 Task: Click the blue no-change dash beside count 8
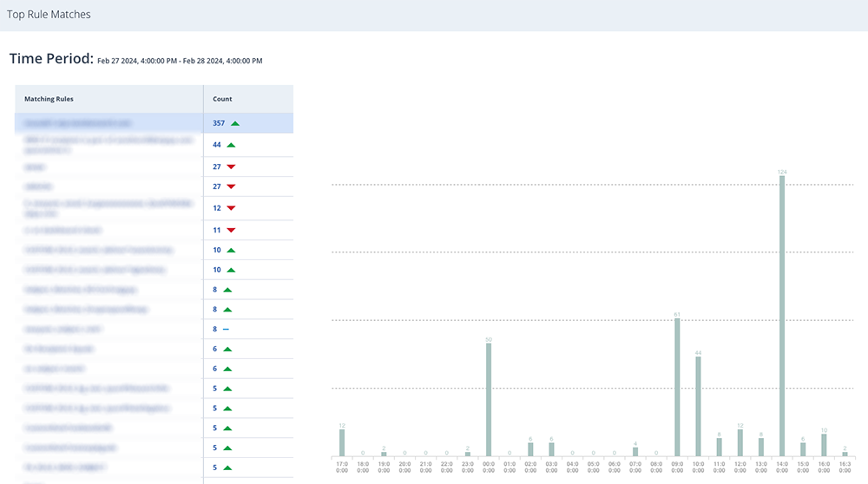coord(226,329)
